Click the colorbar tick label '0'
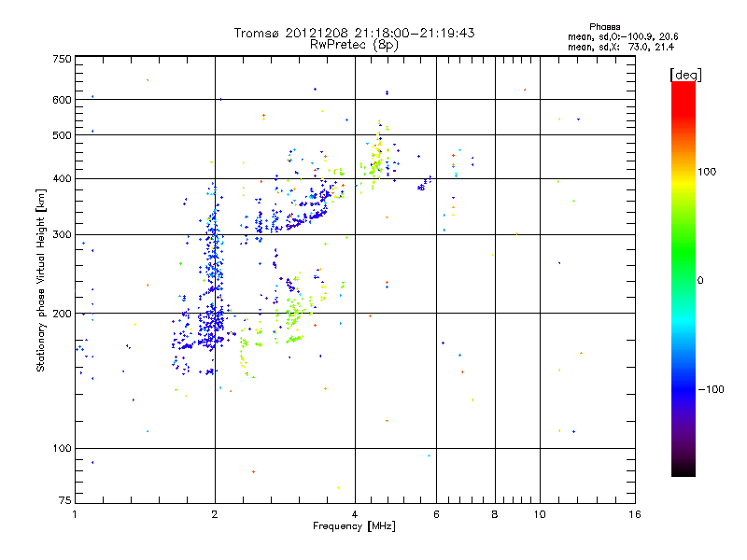 pos(699,281)
